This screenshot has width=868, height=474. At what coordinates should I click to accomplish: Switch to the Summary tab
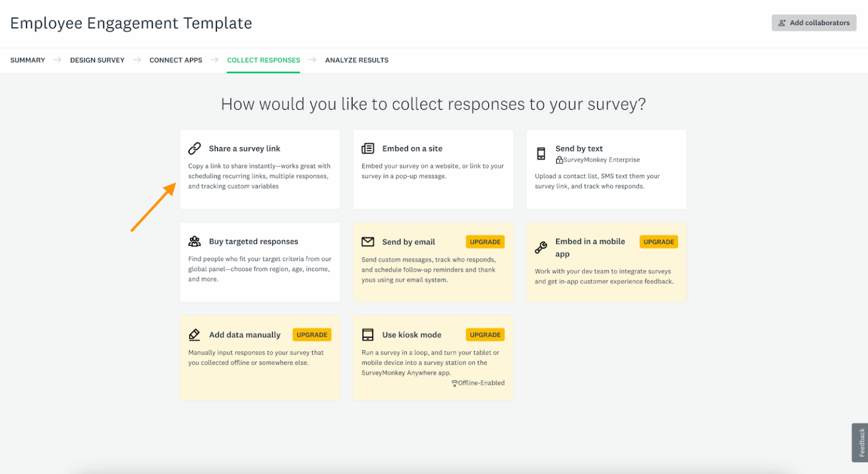tap(27, 60)
